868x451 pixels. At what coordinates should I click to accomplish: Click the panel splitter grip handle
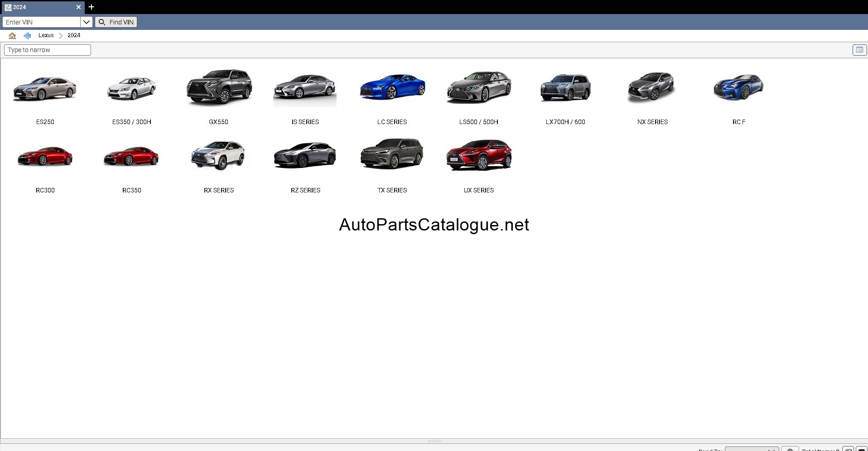(434, 441)
